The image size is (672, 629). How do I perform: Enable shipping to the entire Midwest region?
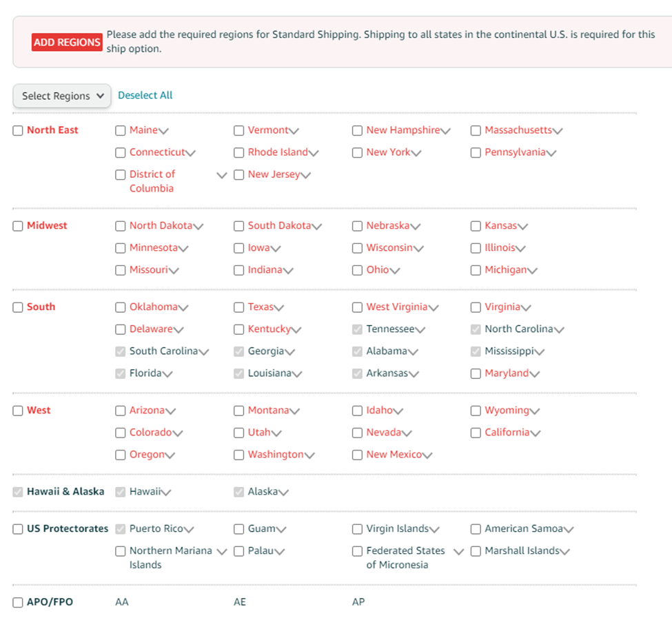point(18,225)
